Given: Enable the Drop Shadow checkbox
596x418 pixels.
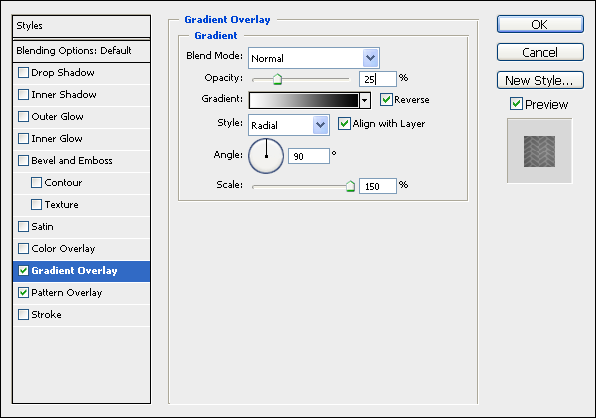Looking at the screenshot, I should [x=23, y=73].
